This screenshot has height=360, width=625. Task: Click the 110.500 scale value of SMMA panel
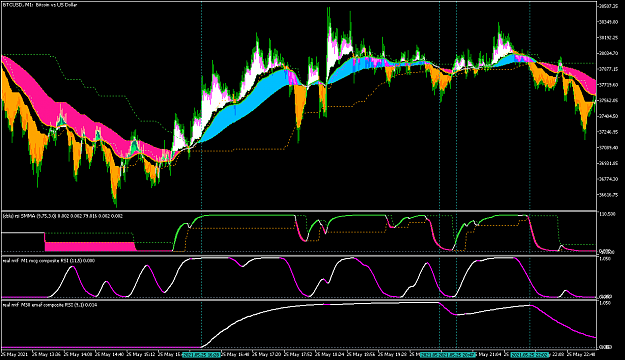[x=607, y=214]
